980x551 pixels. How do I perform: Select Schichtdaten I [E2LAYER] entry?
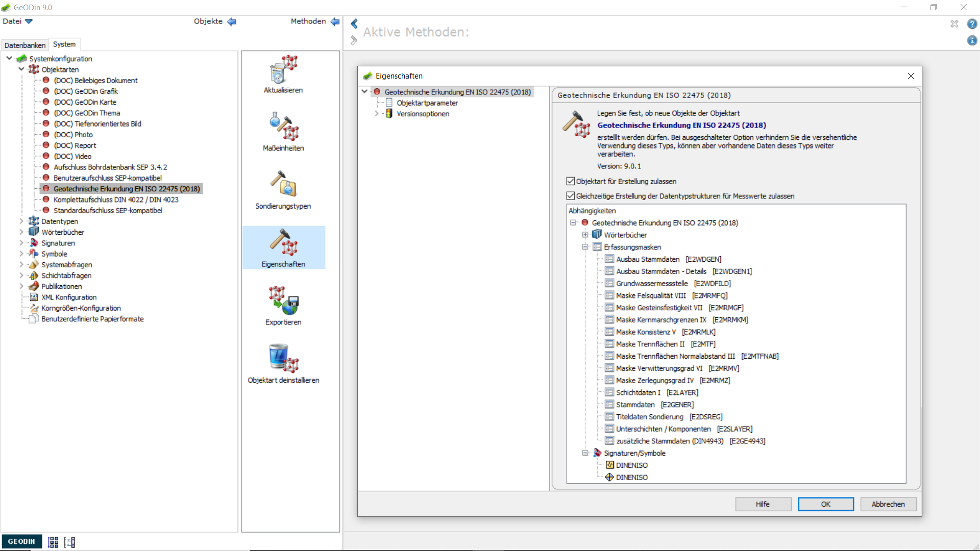tap(656, 392)
